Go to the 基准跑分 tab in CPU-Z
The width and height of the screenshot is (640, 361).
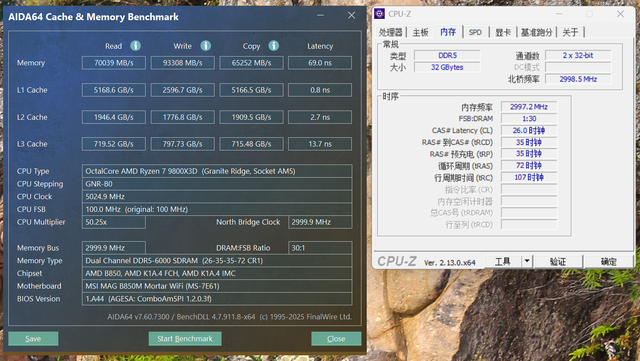click(537, 32)
